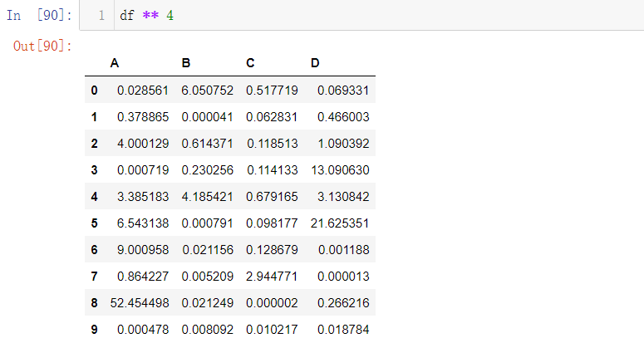Click column header D
The height and width of the screenshot is (338, 644).
point(315,63)
